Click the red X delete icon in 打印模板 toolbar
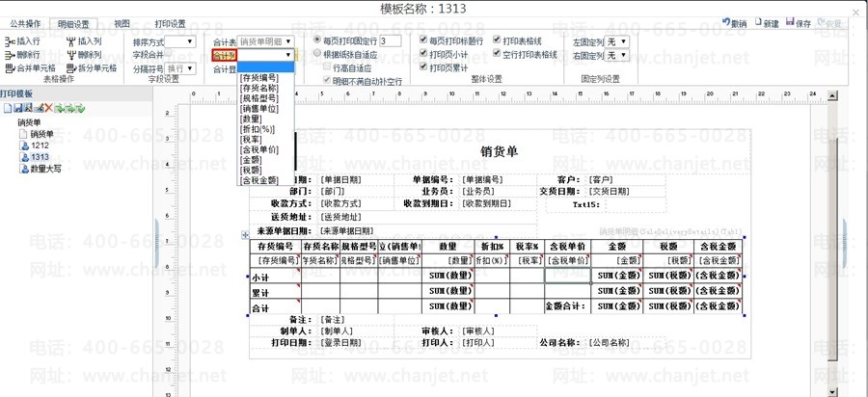Viewport: 868px width, 397px height. pos(49,108)
